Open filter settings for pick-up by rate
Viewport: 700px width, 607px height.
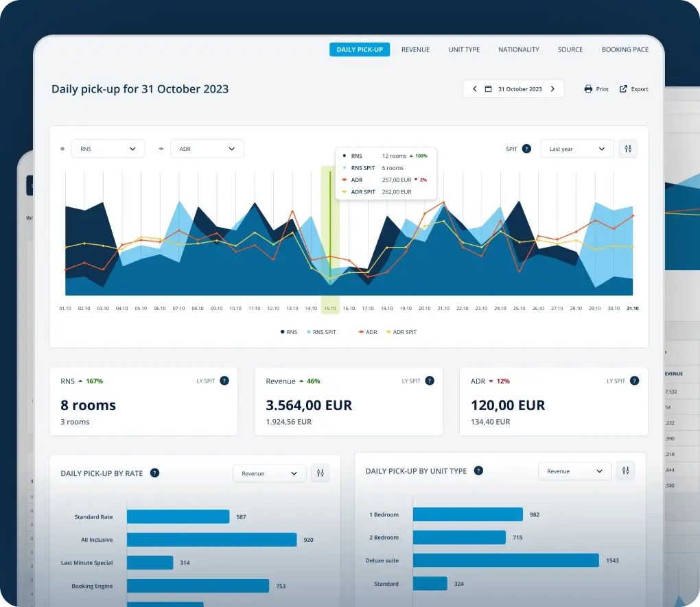click(320, 473)
